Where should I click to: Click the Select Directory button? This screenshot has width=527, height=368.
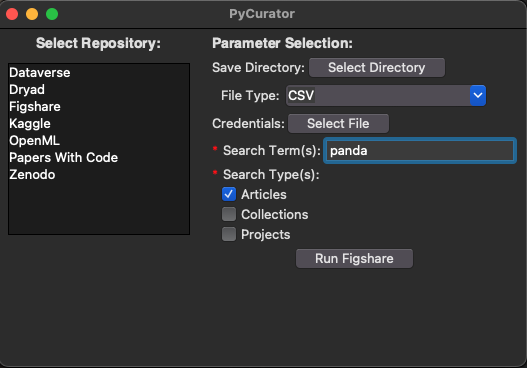pos(377,68)
